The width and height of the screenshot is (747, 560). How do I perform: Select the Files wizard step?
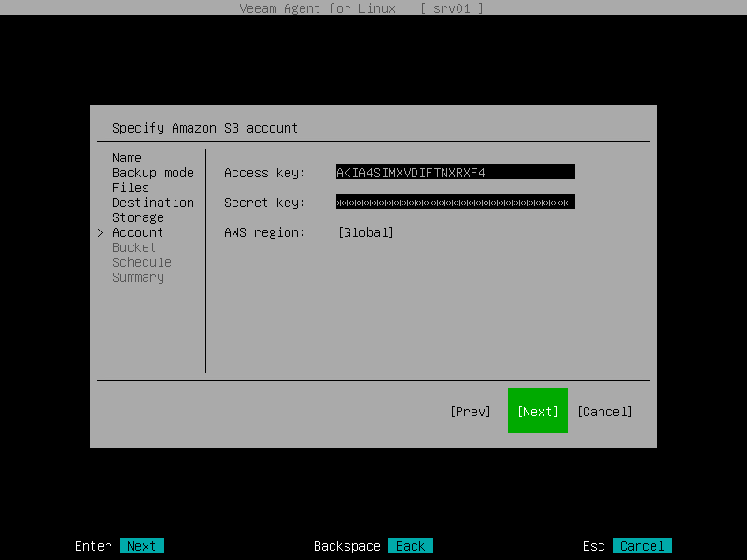point(131,188)
